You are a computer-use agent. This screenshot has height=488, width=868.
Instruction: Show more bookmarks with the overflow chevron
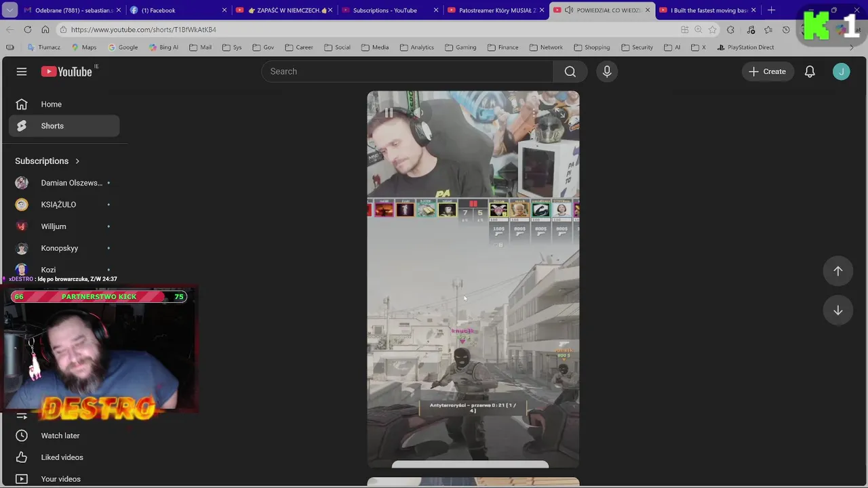(852, 47)
